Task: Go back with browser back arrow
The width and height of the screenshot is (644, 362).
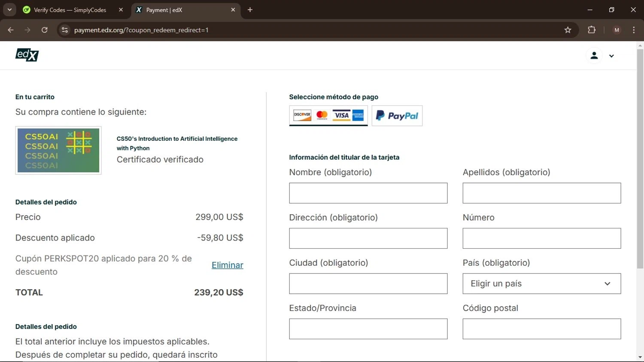Action: coord(11,30)
